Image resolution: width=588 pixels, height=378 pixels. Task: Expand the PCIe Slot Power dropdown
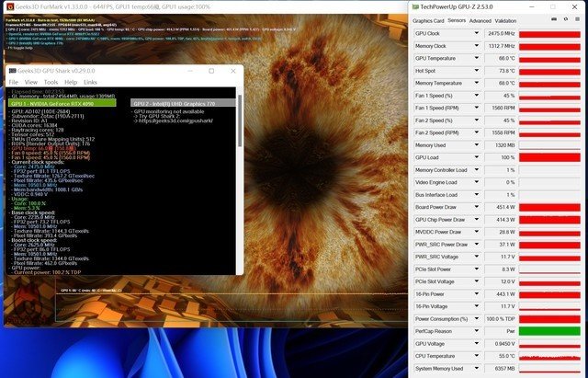pyautogui.click(x=476, y=269)
